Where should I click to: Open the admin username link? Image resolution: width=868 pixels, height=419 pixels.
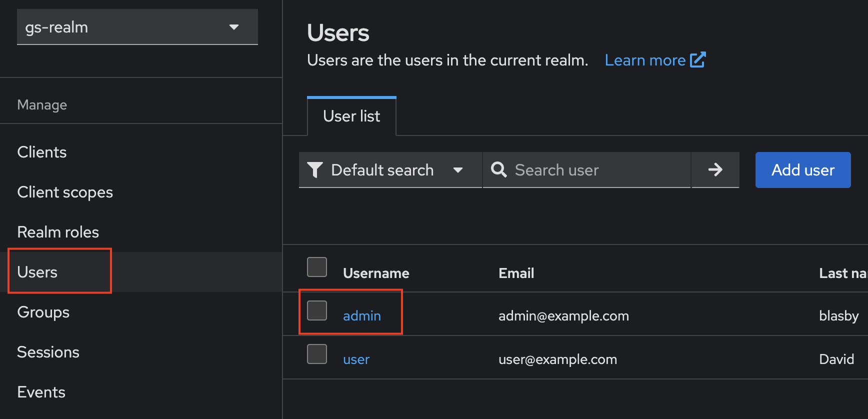coord(362,316)
